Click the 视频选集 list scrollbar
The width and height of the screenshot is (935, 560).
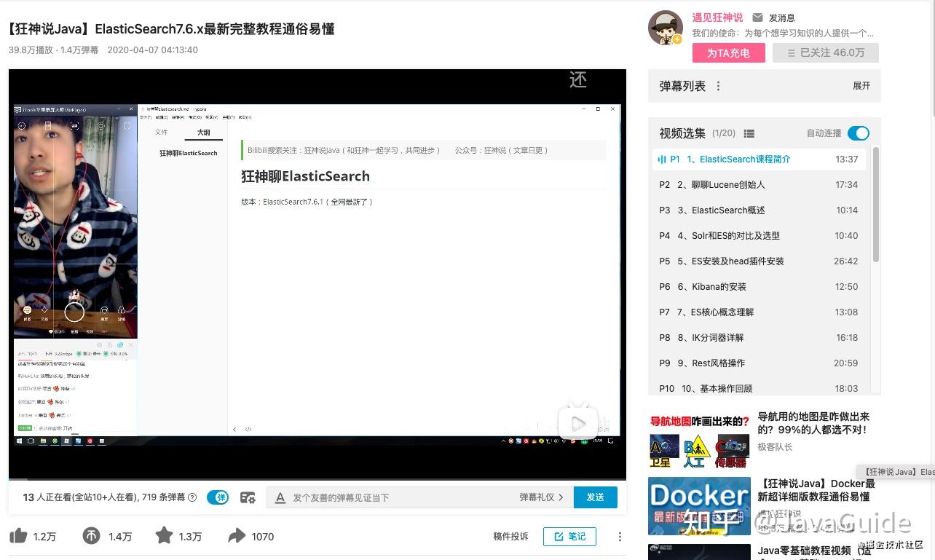click(x=876, y=204)
